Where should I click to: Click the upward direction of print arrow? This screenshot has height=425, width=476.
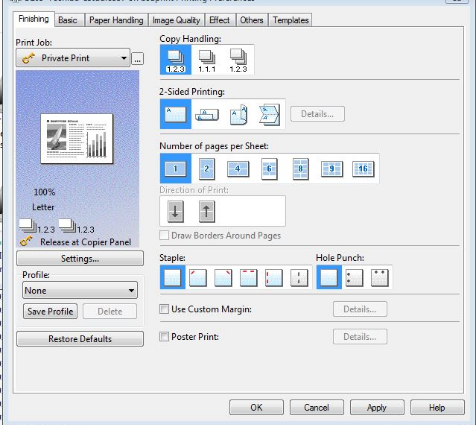[207, 211]
